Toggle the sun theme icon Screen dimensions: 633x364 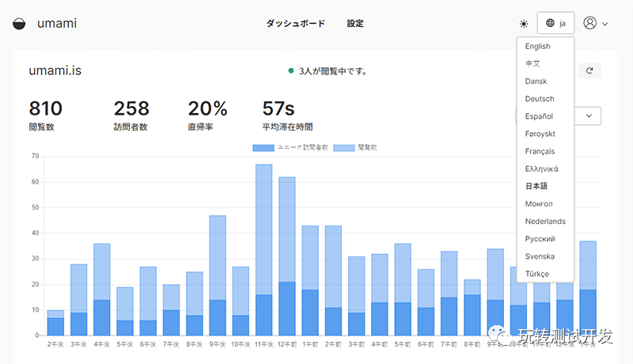tap(523, 24)
